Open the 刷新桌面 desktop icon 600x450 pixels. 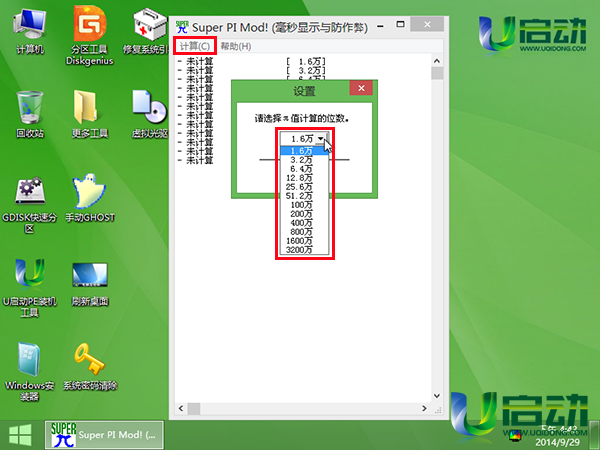[90, 284]
